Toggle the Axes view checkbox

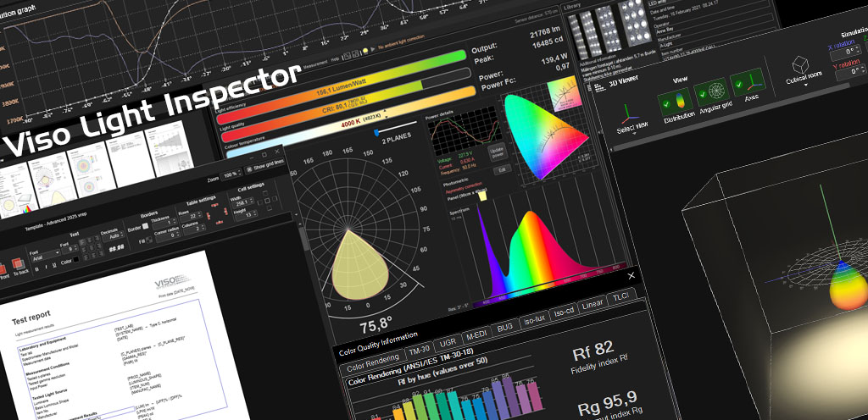click(748, 82)
